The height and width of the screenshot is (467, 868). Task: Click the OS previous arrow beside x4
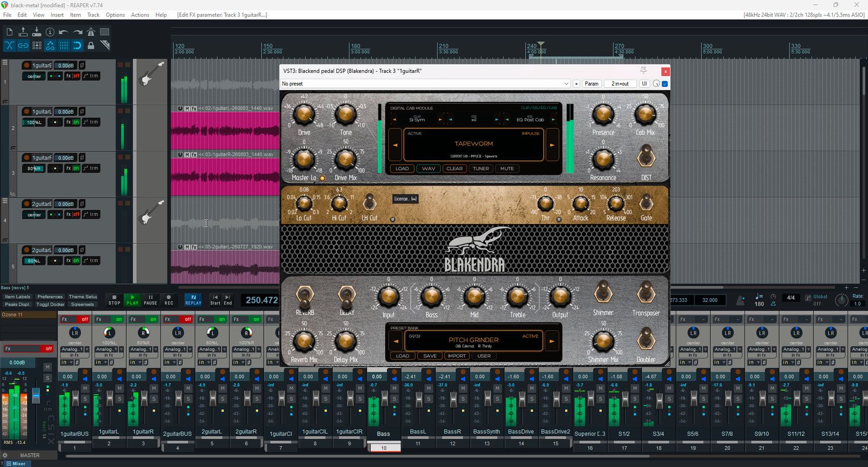pos(451,119)
